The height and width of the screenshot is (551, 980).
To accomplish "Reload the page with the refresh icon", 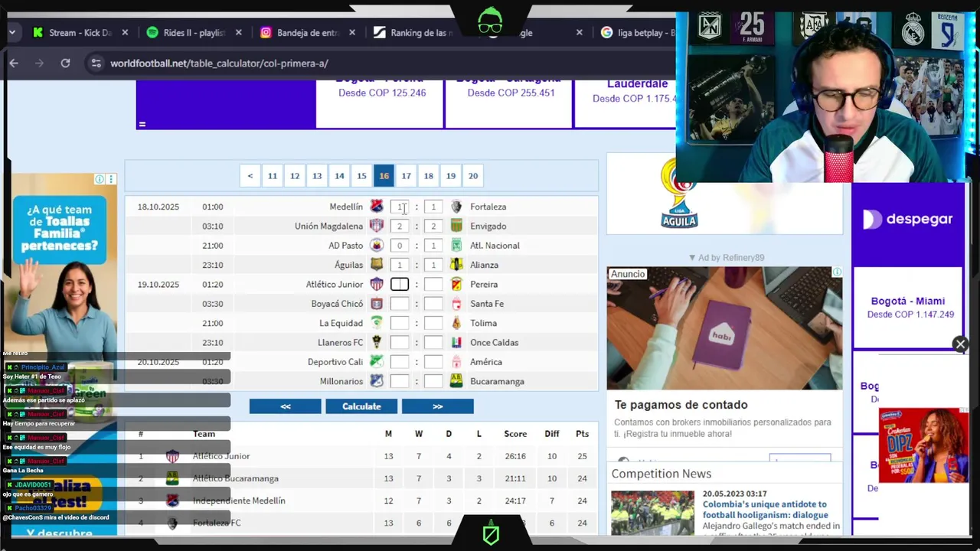I will click(x=65, y=64).
